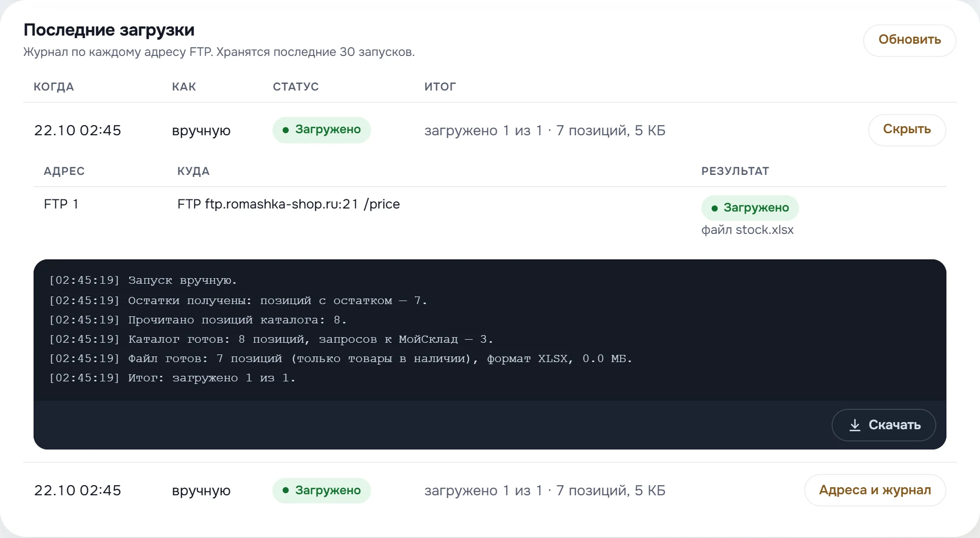Viewport: 980px width, 538px height.
Task: Click the Загружено result badge for FTP 1
Action: (x=750, y=208)
